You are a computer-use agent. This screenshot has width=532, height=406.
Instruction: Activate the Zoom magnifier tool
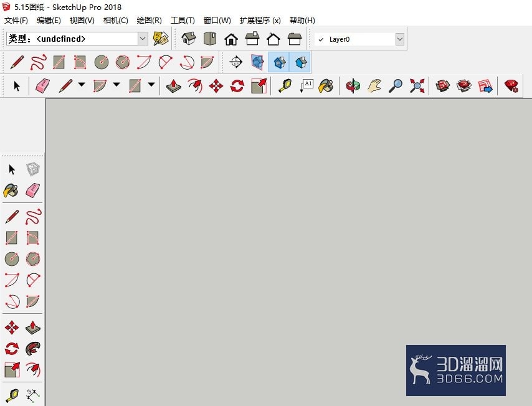pos(396,86)
